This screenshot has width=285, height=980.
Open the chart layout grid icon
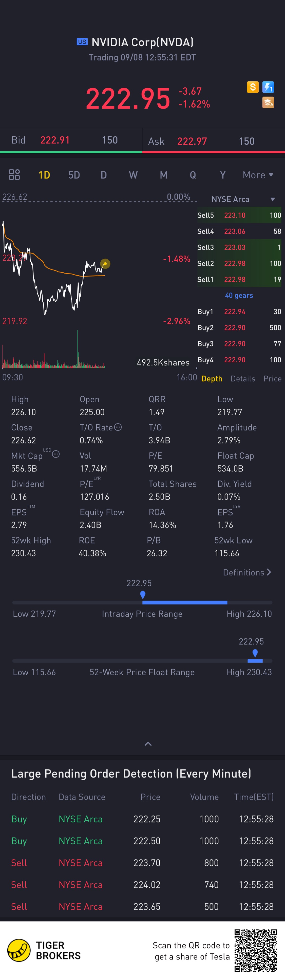tap(14, 175)
